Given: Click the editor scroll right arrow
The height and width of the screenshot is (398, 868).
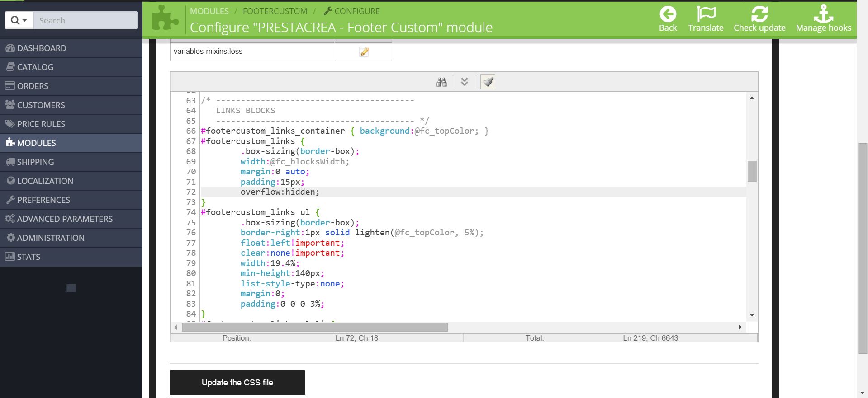Looking at the screenshot, I should 740,327.
